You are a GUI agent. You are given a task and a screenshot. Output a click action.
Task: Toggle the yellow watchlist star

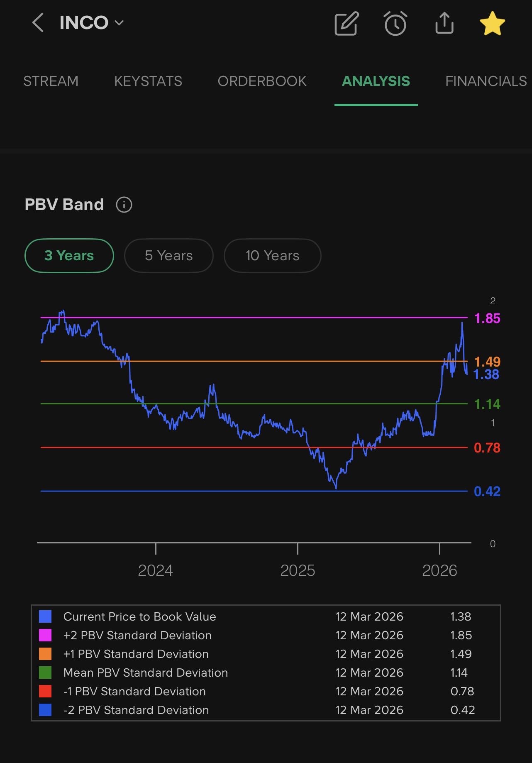pyautogui.click(x=492, y=24)
